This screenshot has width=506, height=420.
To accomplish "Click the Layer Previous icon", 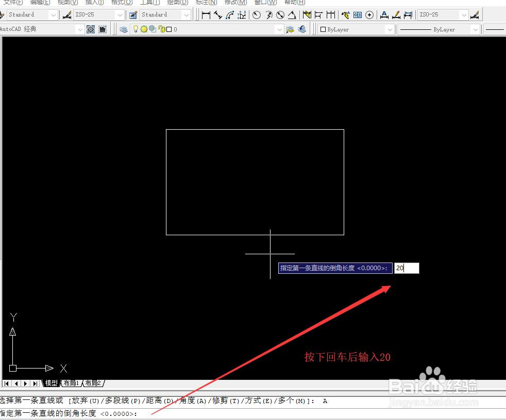I will [x=302, y=29].
